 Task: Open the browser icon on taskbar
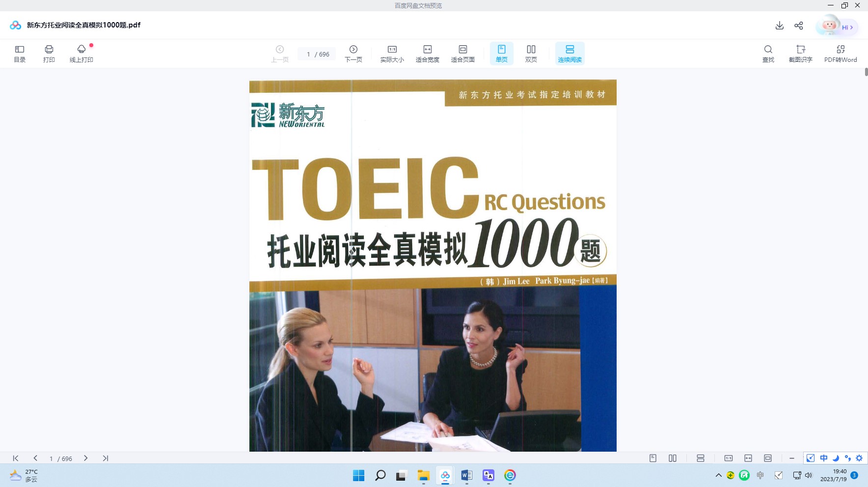point(510,475)
